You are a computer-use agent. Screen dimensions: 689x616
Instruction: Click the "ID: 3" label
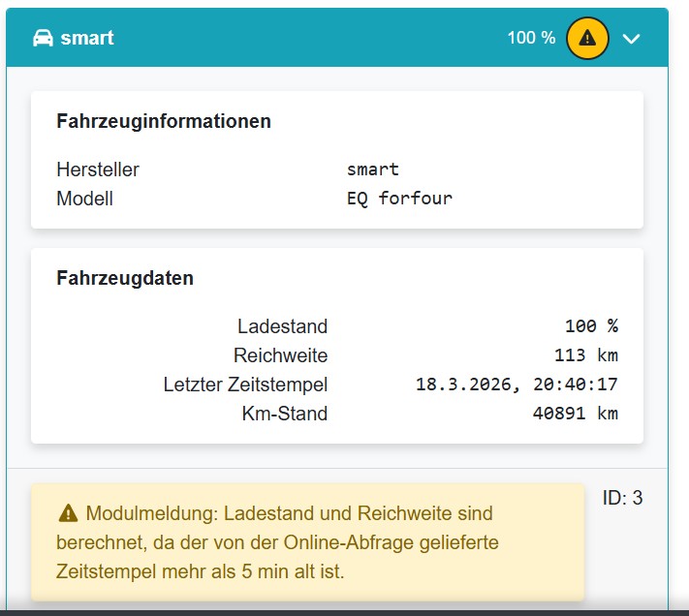pos(622,499)
